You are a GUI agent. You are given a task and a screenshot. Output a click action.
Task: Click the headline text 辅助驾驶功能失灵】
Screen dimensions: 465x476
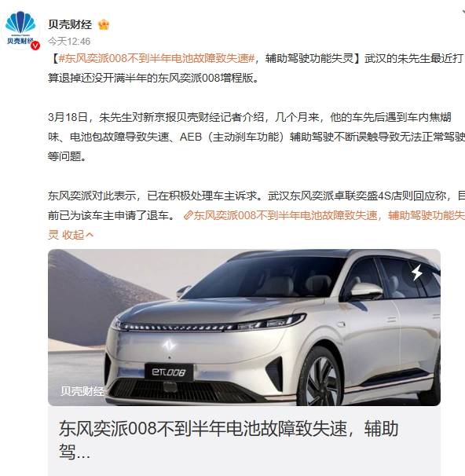click(x=312, y=58)
